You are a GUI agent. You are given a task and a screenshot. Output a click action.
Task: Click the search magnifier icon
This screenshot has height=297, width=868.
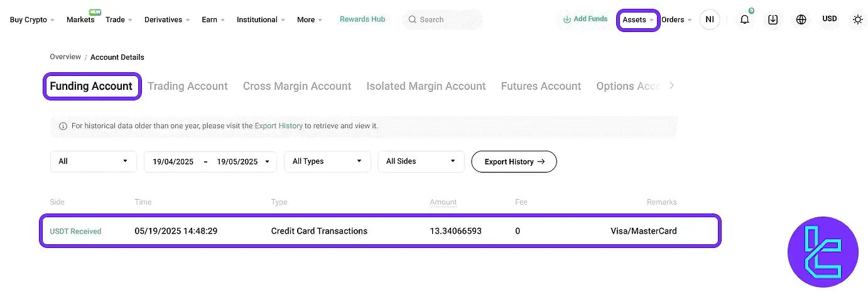(413, 19)
